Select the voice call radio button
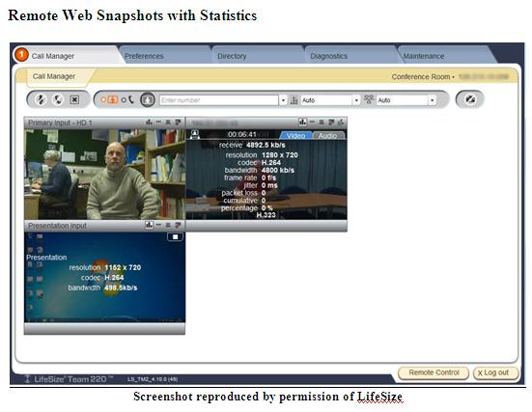The image size is (532, 412). pos(124,100)
